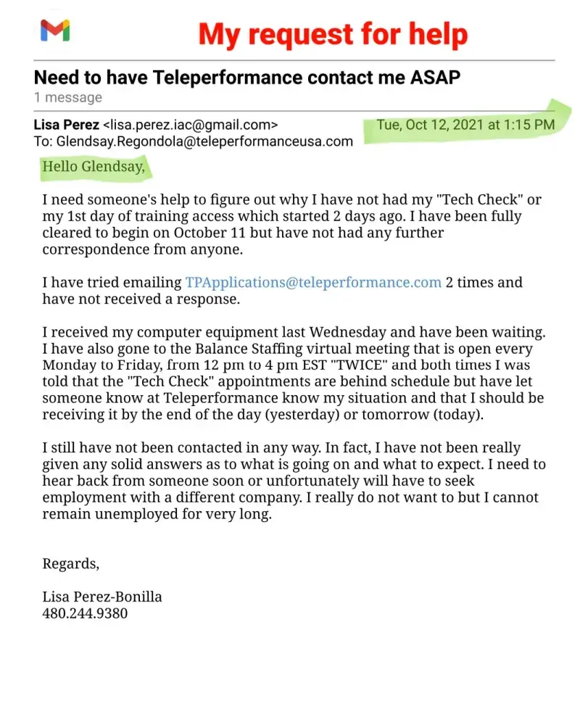Click the "Regards," closing line

tap(70, 563)
